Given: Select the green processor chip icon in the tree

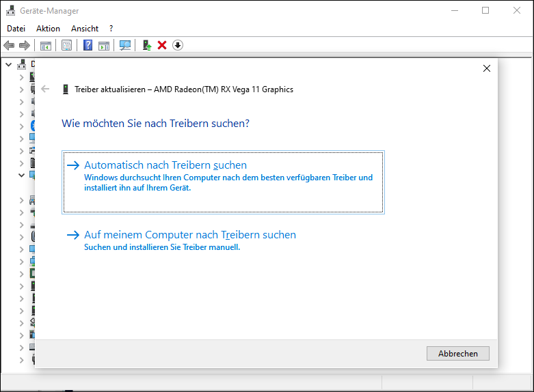Looking at the screenshot, I should pyautogui.click(x=33, y=274).
